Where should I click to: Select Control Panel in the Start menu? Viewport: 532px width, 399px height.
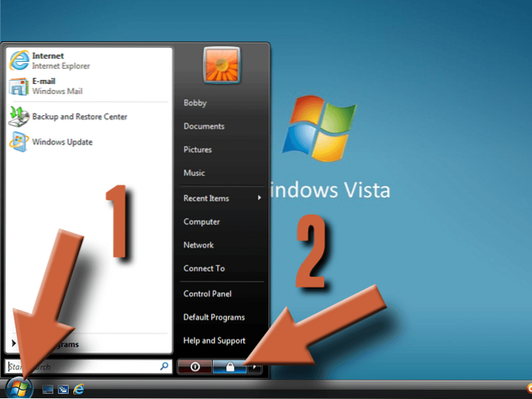pyautogui.click(x=207, y=294)
